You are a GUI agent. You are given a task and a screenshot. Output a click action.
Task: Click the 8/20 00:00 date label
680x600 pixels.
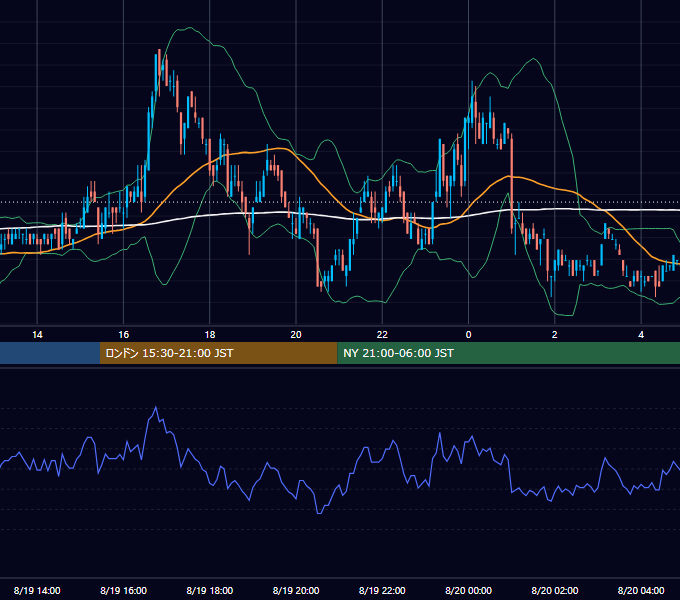pos(468,590)
